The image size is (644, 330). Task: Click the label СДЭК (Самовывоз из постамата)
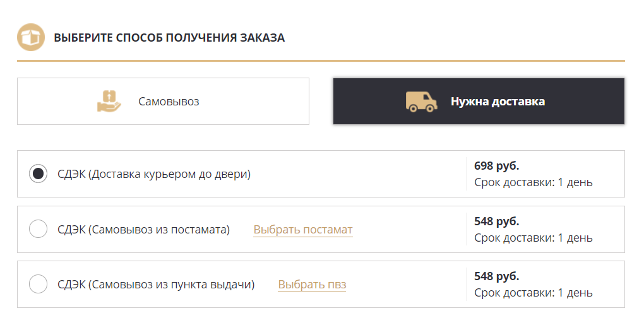coord(144,230)
